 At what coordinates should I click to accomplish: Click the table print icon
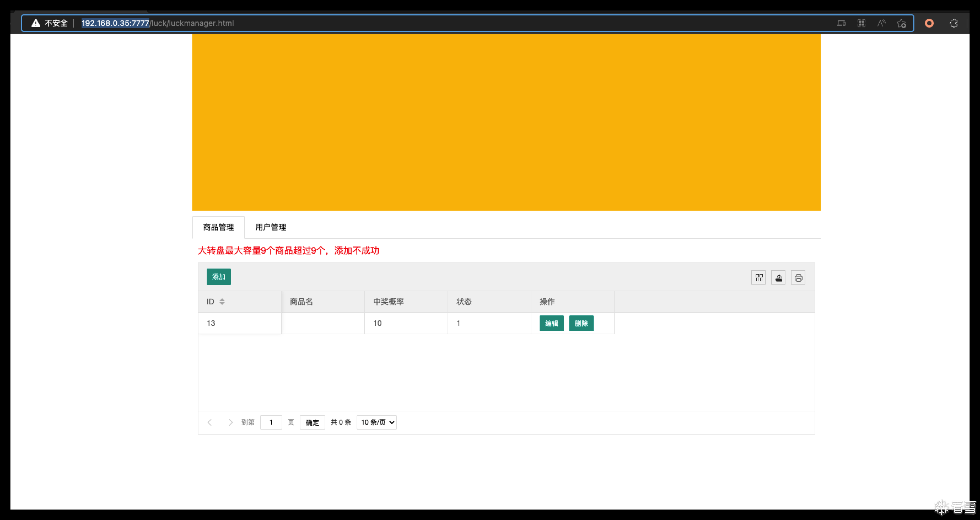pos(798,278)
